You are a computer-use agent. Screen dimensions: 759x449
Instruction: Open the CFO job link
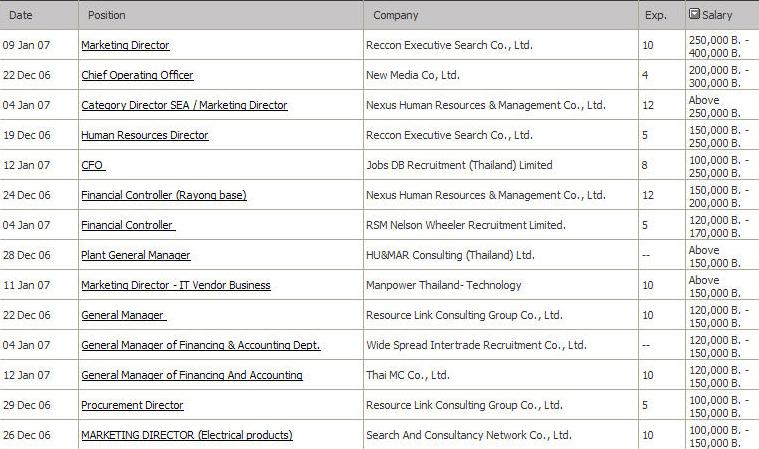93,165
